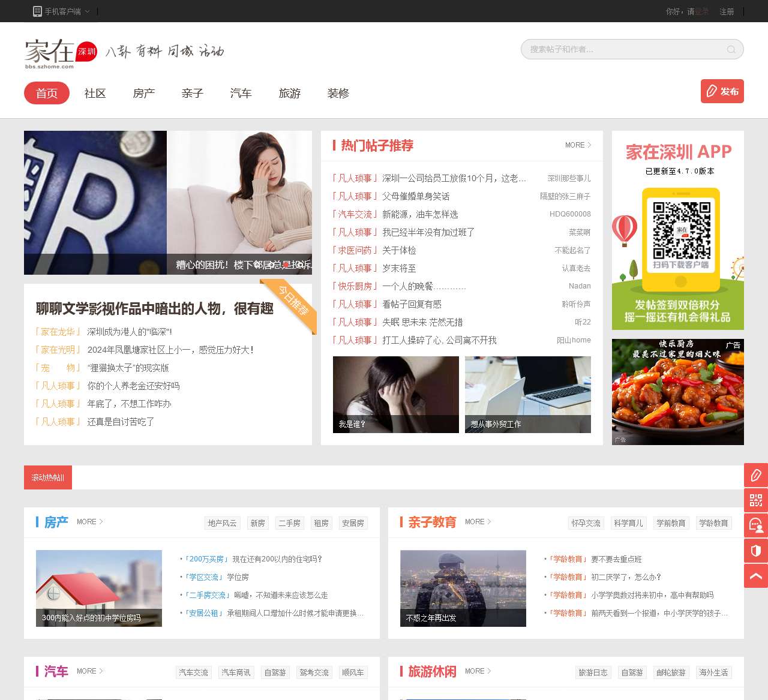Click the 租房 tag button
768x700 pixels.
(322, 523)
